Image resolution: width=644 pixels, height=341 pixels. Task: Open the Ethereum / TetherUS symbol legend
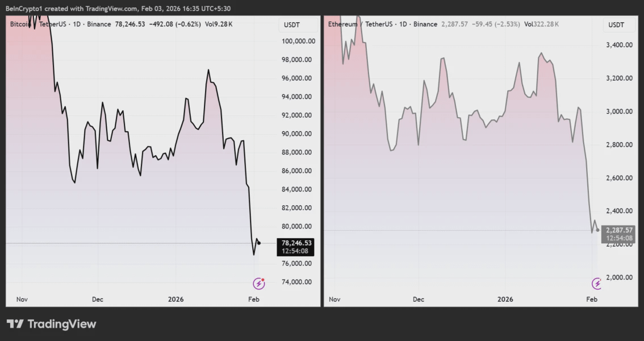click(x=361, y=24)
